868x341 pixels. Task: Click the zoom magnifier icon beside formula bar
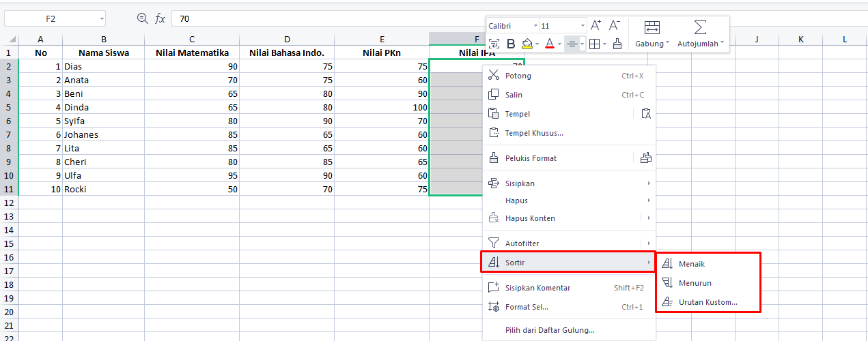pos(142,19)
